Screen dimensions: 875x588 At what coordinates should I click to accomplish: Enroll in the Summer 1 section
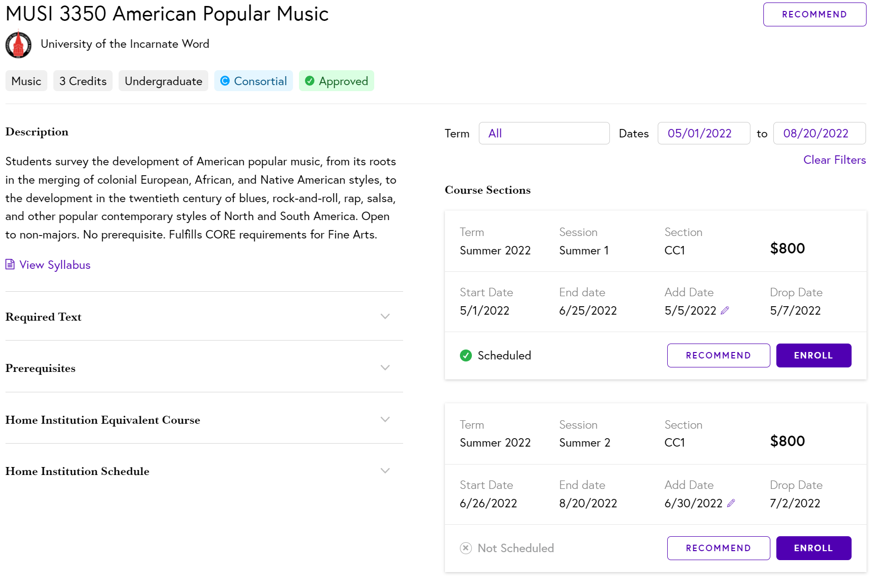coord(814,355)
